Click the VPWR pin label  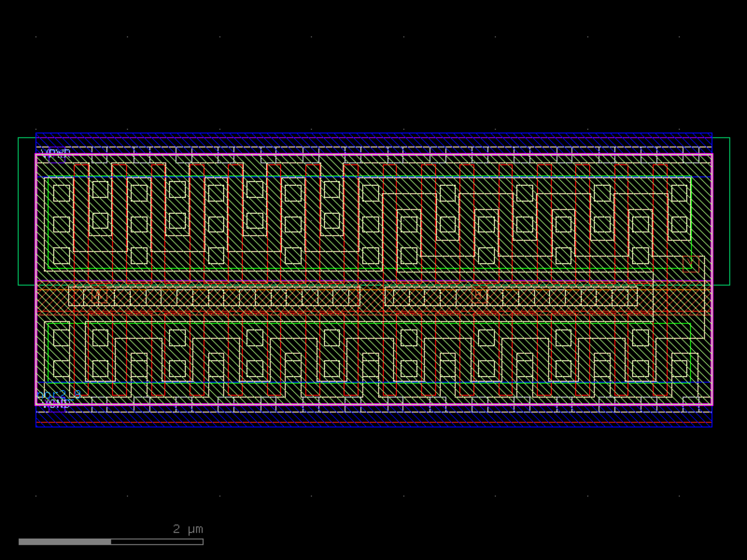click(x=56, y=153)
